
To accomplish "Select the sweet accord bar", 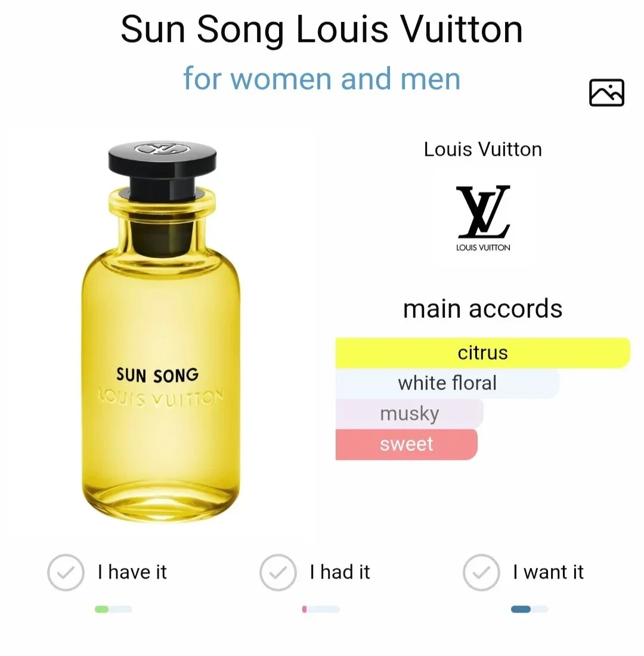I will pos(407,444).
